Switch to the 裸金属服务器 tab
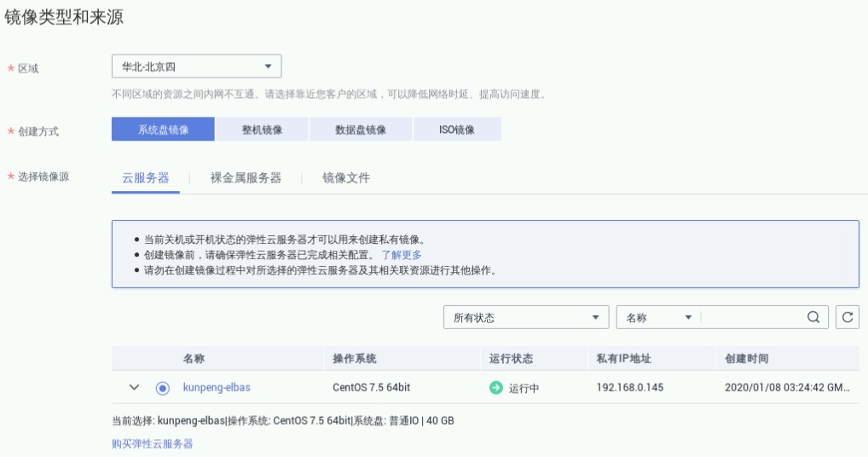868x457 pixels. tap(246, 178)
